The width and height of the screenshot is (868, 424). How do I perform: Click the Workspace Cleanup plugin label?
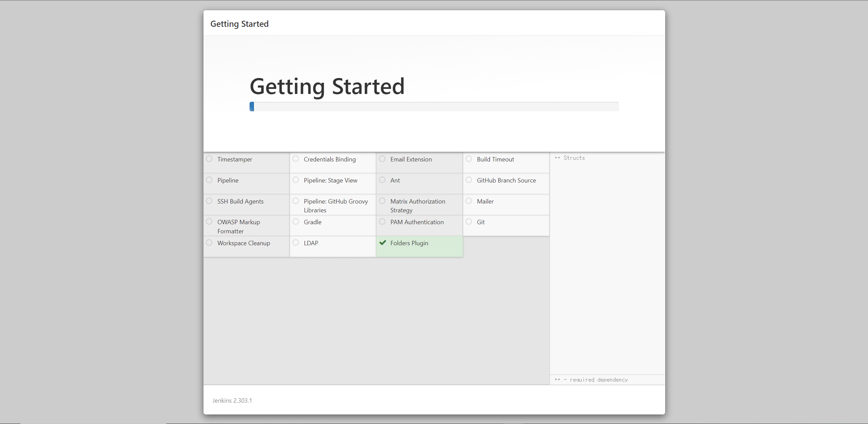243,243
